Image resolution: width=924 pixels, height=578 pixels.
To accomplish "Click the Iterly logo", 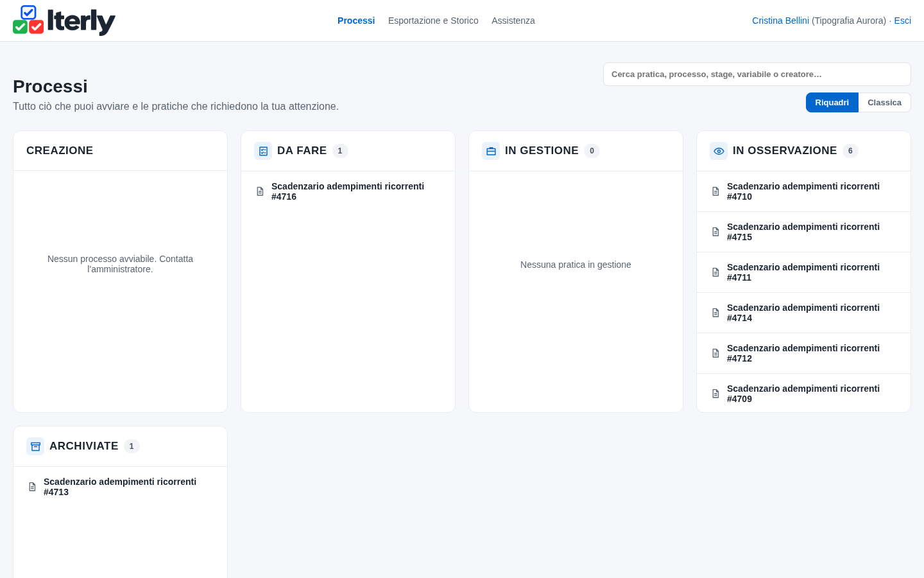I will 64,21.
